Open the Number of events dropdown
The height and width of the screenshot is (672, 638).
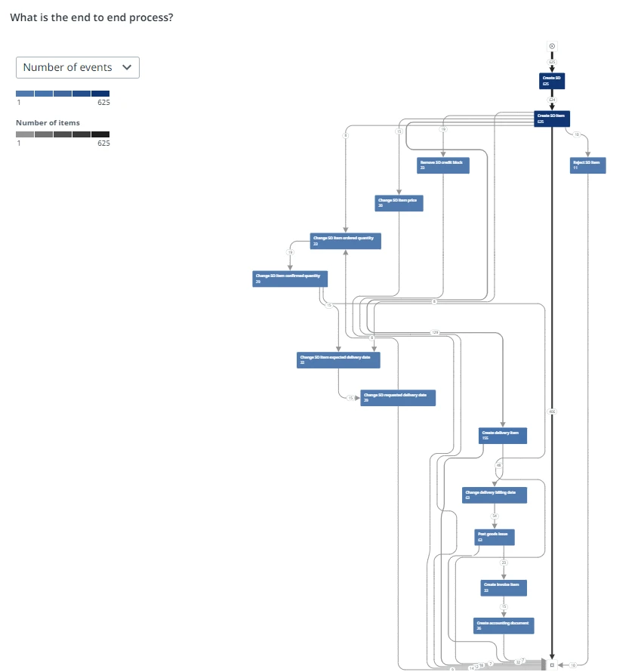78,68
